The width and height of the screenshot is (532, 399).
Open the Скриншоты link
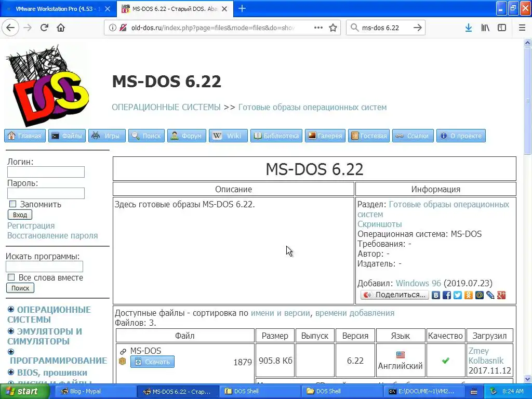(x=379, y=224)
